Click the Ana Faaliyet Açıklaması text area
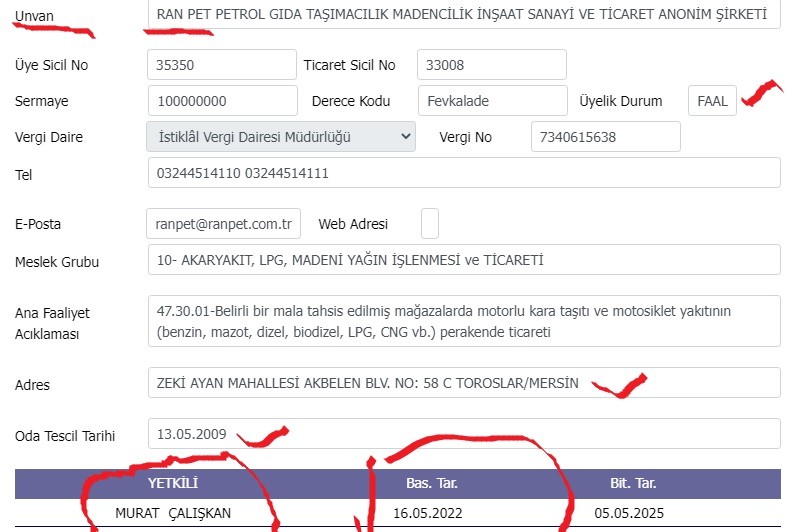Screen dimensions: 794x532 coord(464,321)
